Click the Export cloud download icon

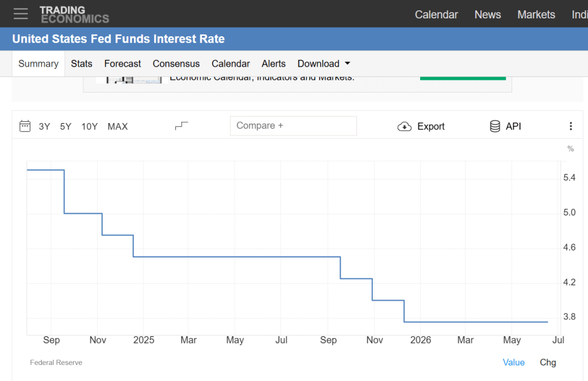pos(404,127)
